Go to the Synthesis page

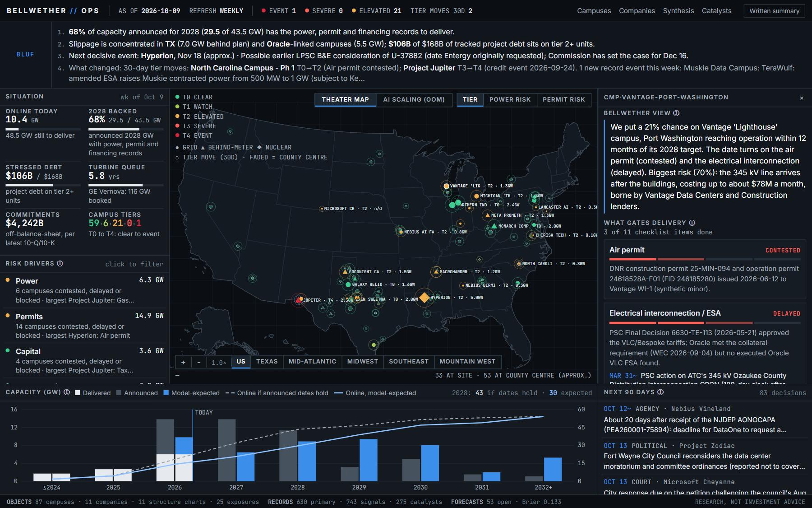[678, 11]
